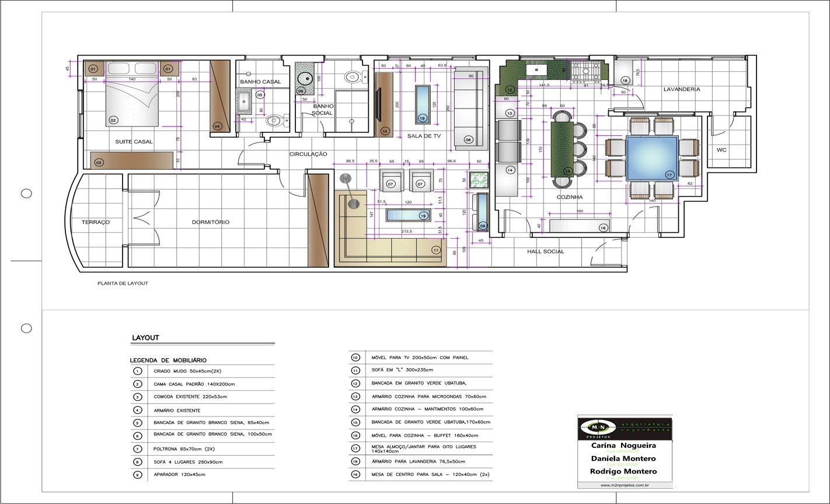Select the toilet in Banho Casal

pyautogui.click(x=275, y=121)
